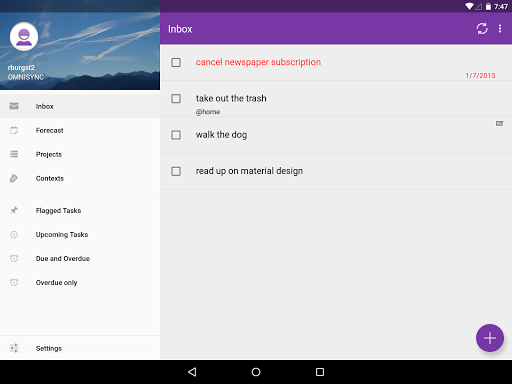
Task: Tap the purple add task plus button
Action: pyautogui.click(x=490, y=338)
